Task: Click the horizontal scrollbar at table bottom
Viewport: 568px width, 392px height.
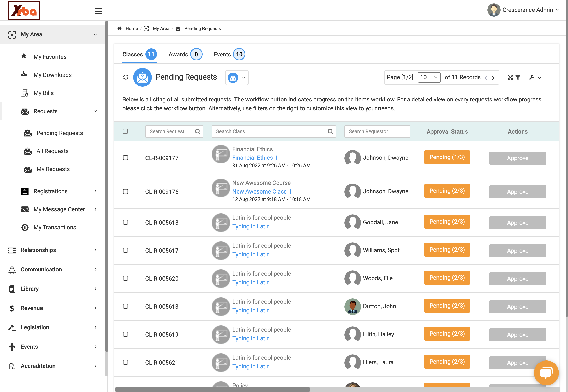Action: point(212,389)
